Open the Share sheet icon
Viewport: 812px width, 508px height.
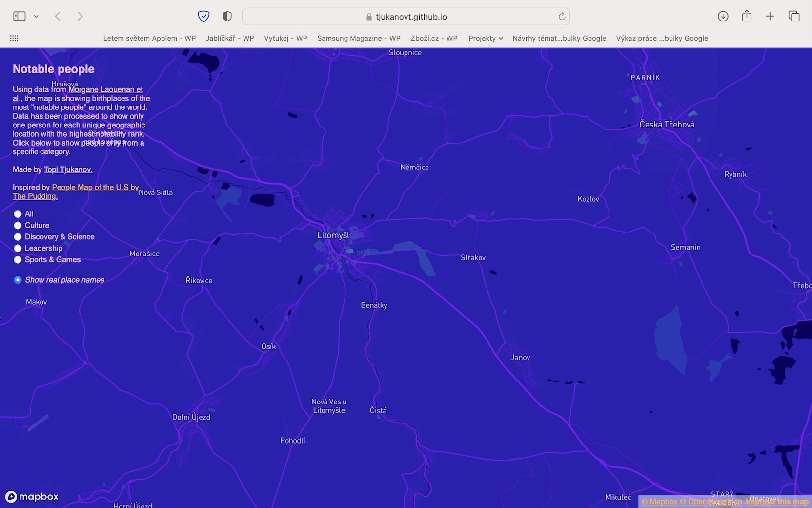tap(747, 16)
